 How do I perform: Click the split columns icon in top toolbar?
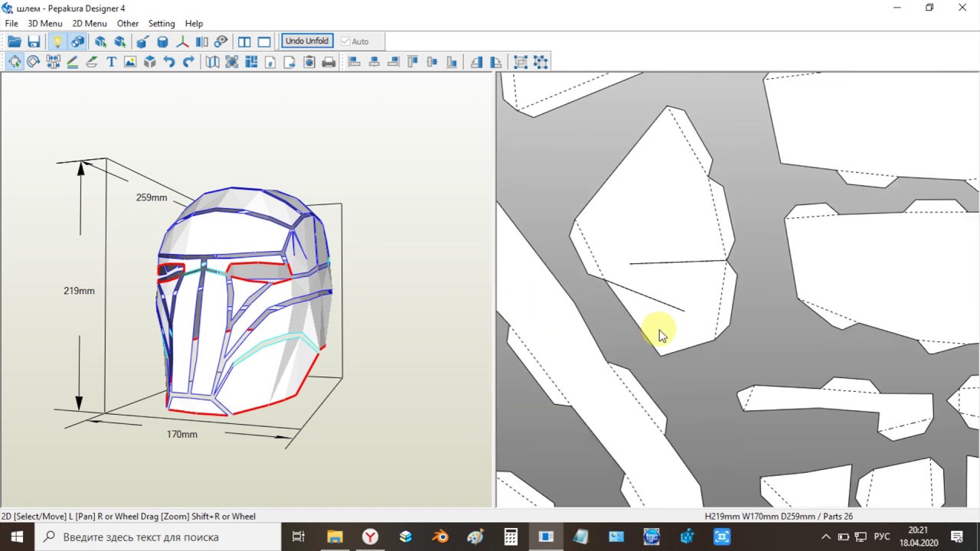[x=202, y=41]
